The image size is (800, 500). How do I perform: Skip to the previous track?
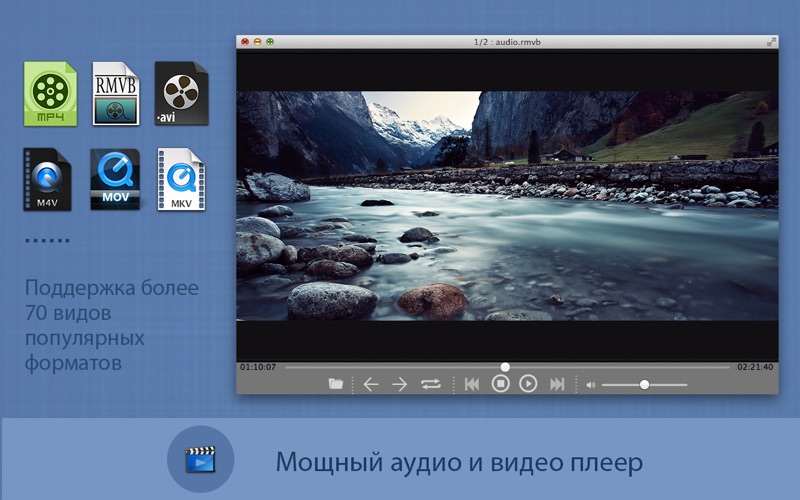click(x=472, y=384)
